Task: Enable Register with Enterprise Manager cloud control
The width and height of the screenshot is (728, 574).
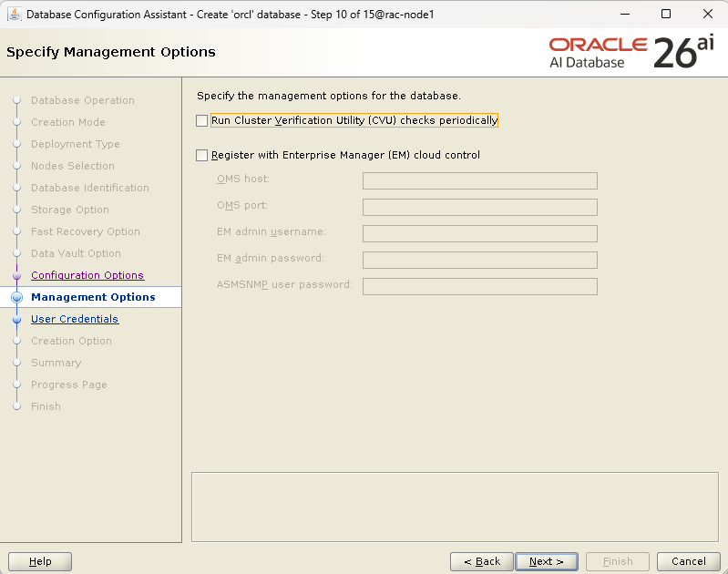Action: pyautogui.click(x=201, y=155)
